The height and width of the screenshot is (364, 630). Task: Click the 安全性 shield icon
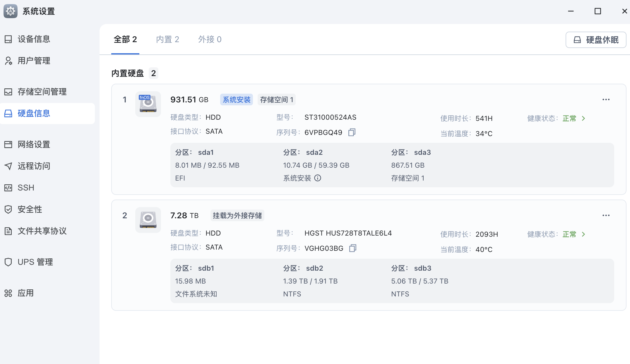8,210
